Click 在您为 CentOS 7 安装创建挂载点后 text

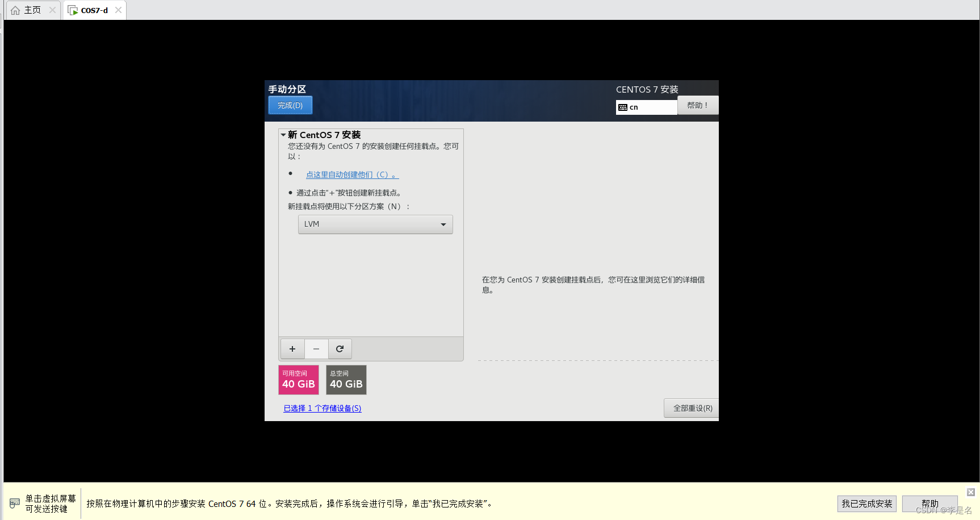click(x=593, y=285)
